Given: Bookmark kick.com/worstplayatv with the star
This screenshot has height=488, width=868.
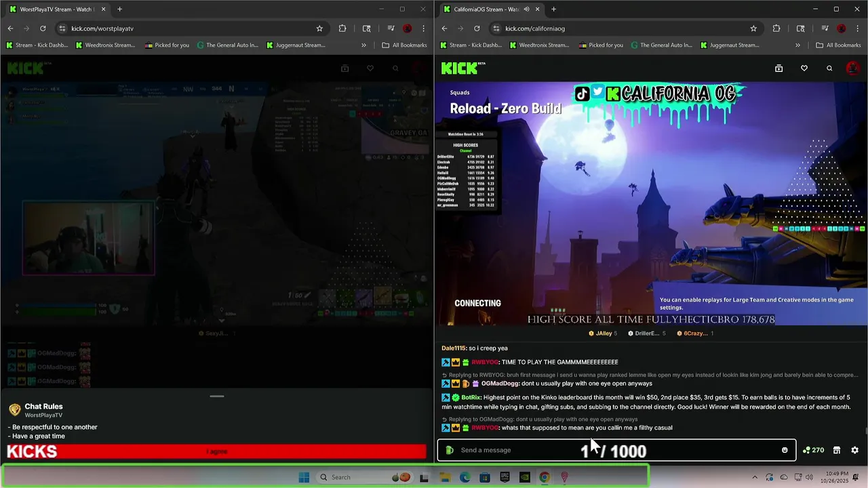Looking at the screenshot, I should (319, 28).
